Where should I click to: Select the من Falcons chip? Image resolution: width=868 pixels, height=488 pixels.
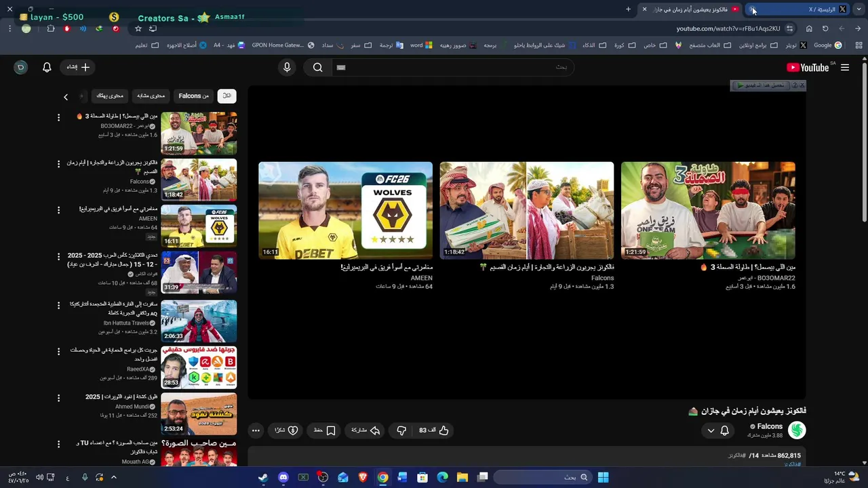point(193,96)
